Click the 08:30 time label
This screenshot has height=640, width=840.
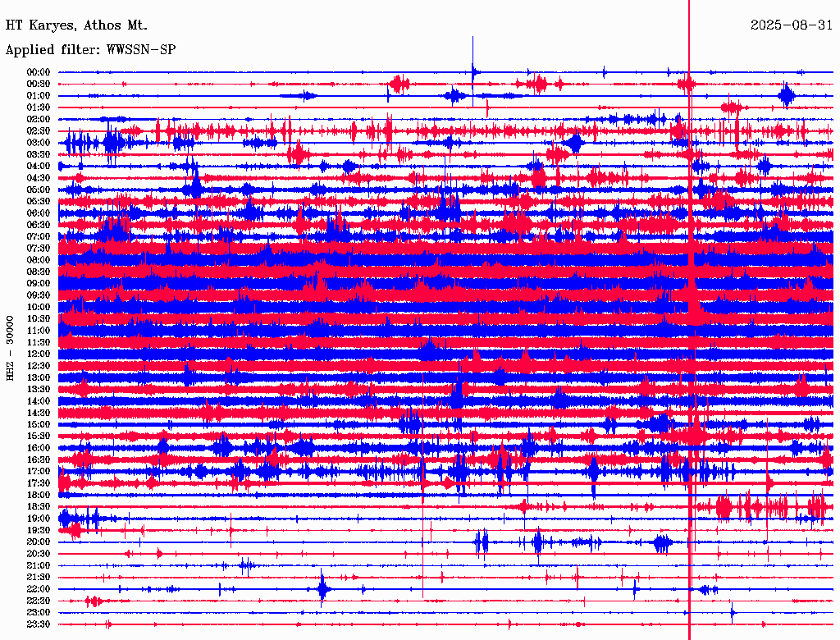pos(39,272)
